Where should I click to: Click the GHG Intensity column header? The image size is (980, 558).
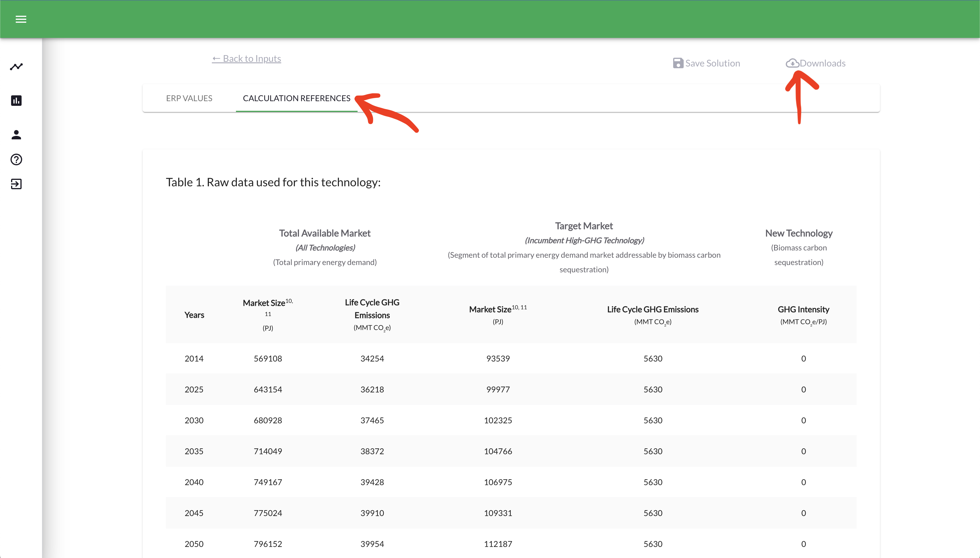[x=803, y=309]
